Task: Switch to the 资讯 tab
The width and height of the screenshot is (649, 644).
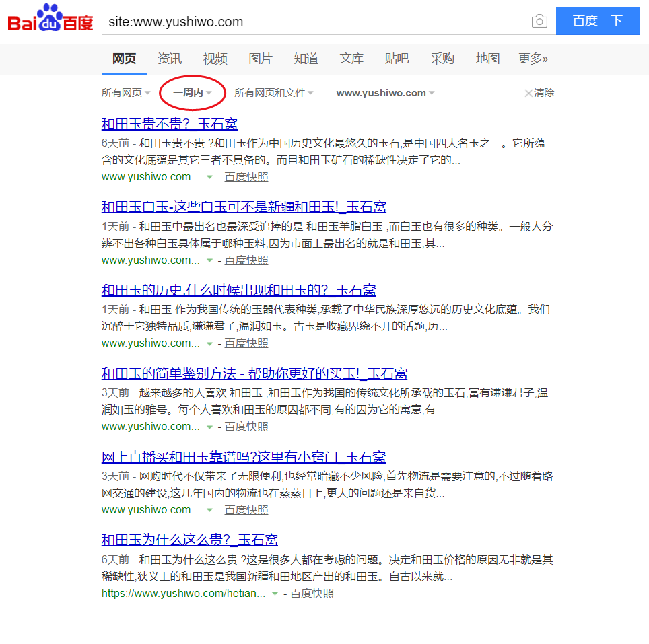Action: pyautogui.click(x=170, y=59)
